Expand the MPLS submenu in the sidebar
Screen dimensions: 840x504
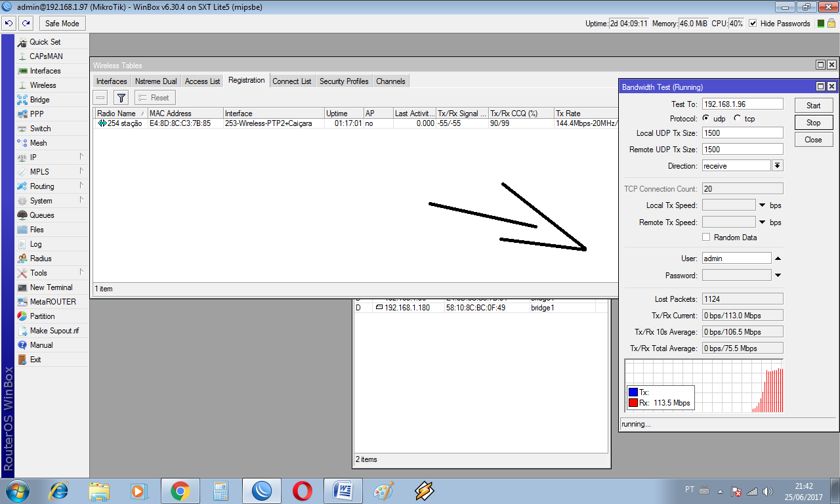[82, 171]
